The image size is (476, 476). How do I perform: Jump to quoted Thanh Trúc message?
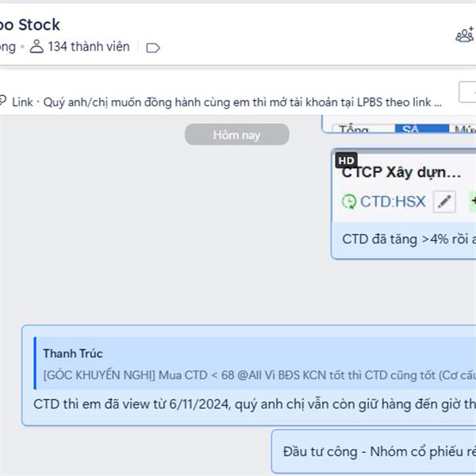255,363
